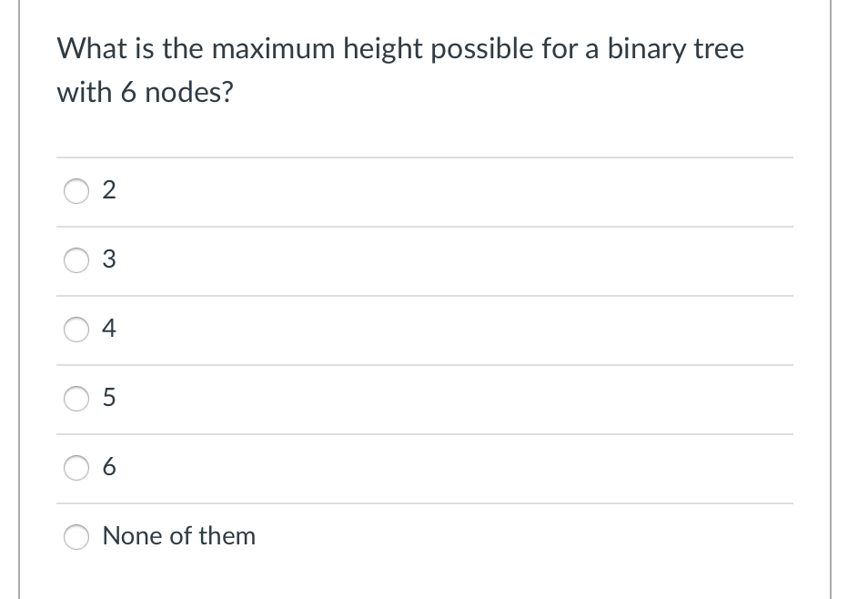Select the radio button for option 4

click(76, 330)
